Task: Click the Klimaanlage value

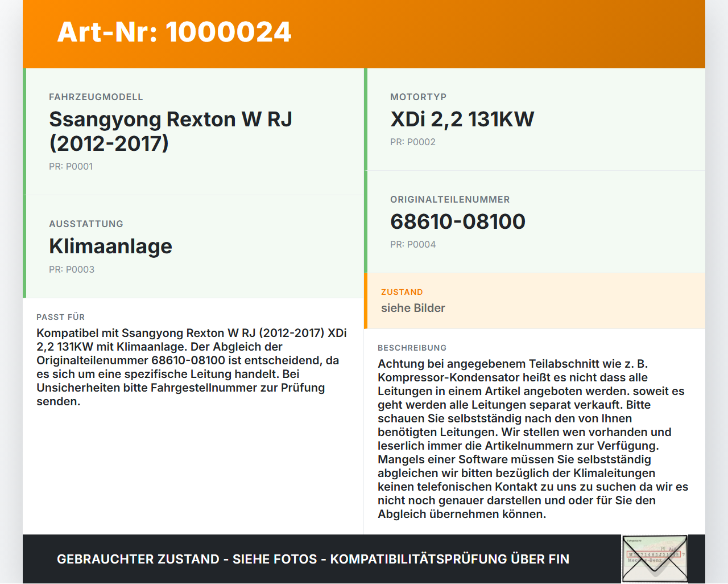Action: (x=111, y=246)
